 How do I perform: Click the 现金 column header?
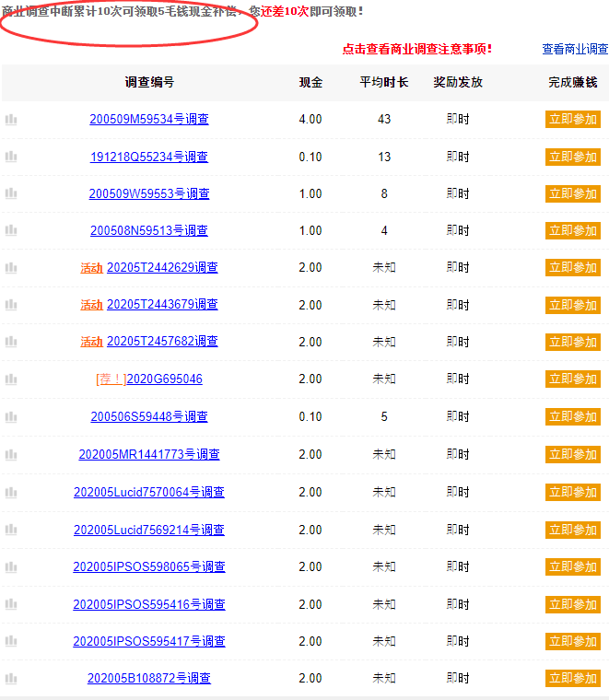point(310,82)
